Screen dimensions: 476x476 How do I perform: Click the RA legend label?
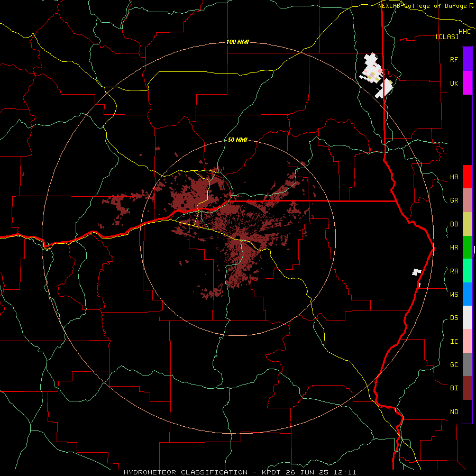pos(454,271)
